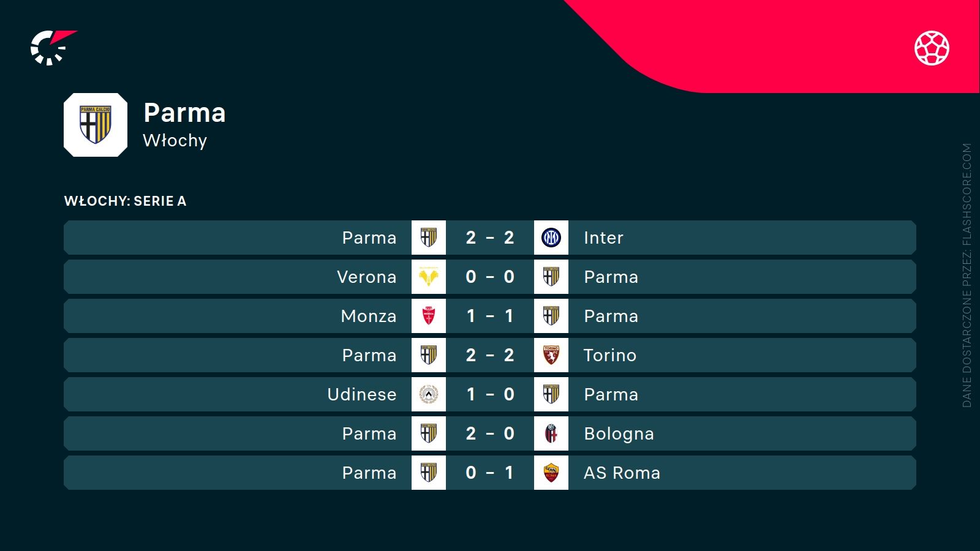Screen dimensions: 980x551
Task: Click the Bologna club crest
Action: coord(551,433)
